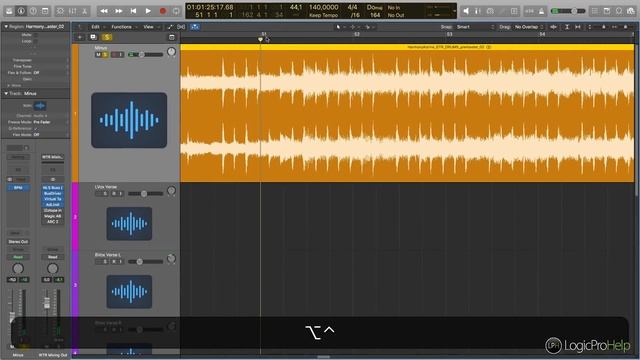Solo the Minus track
The height and width of the screenshot is (360, 640).
105,55
